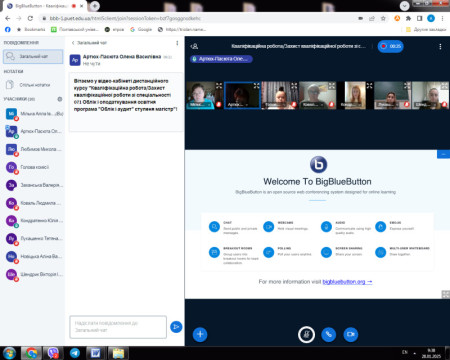Viewport: 450px width, 360px height.
Task: Send the chat message
Action: click(x=176, y=327)
